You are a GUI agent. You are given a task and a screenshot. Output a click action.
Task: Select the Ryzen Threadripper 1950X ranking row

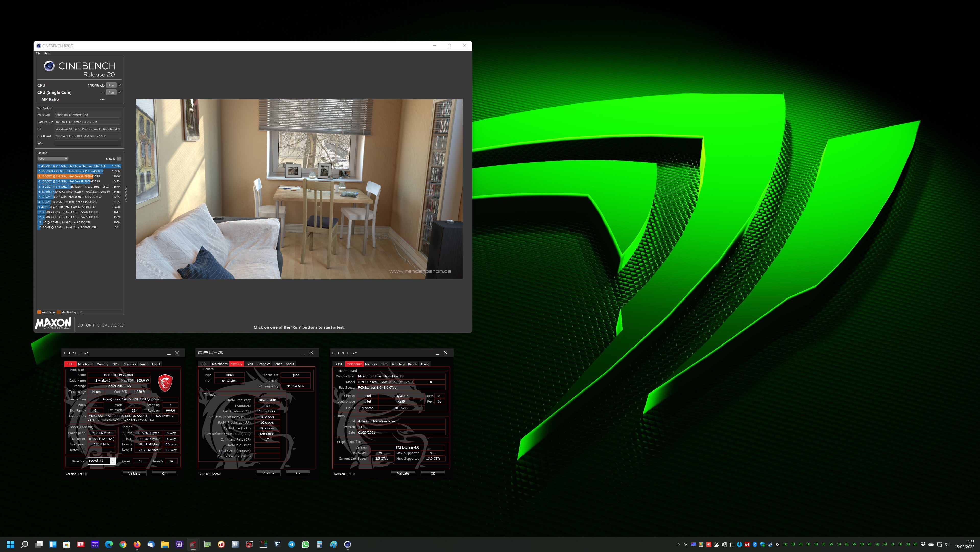point(79,187)
